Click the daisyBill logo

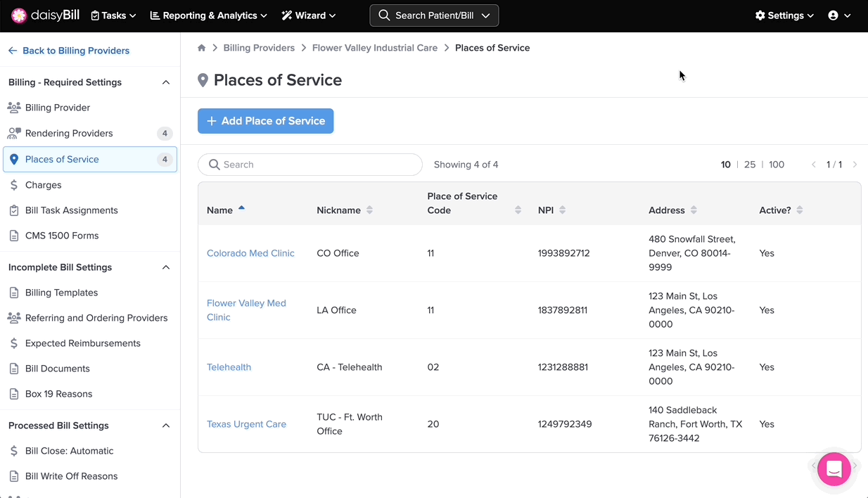point(46,15)
